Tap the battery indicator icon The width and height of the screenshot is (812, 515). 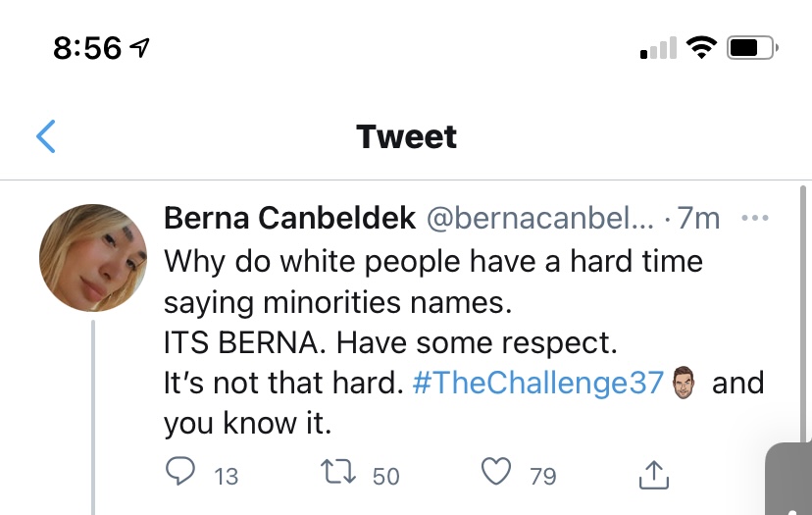752,48
